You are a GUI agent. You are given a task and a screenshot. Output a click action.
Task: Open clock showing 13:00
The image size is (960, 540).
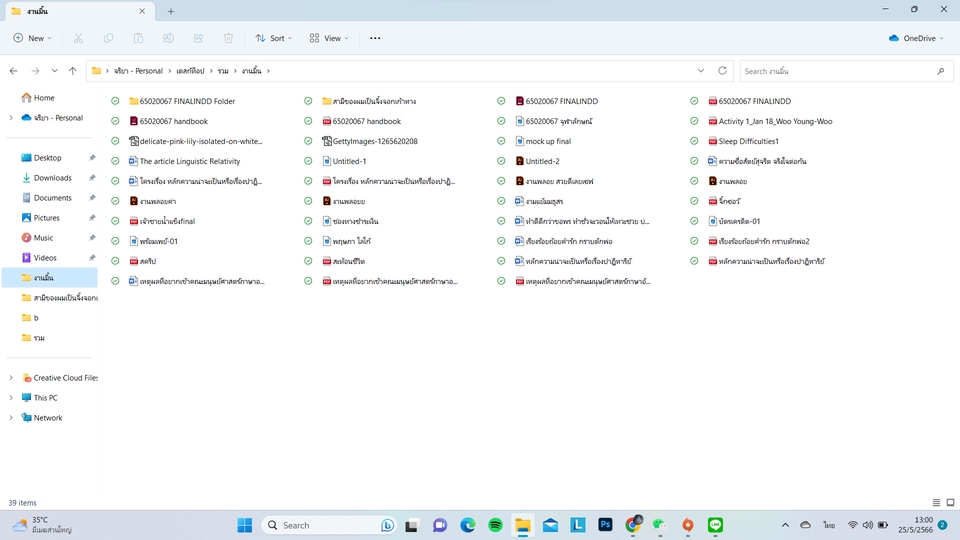915,525
